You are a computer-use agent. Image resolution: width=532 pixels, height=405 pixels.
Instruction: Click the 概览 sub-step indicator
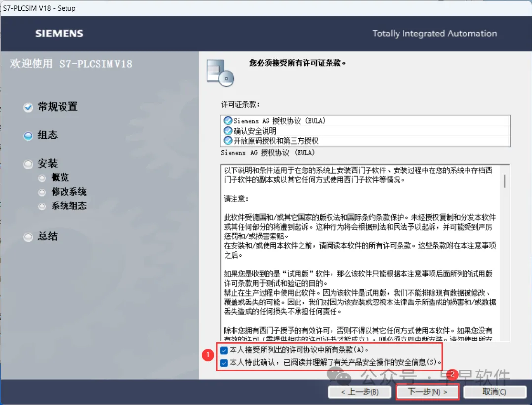42,178
